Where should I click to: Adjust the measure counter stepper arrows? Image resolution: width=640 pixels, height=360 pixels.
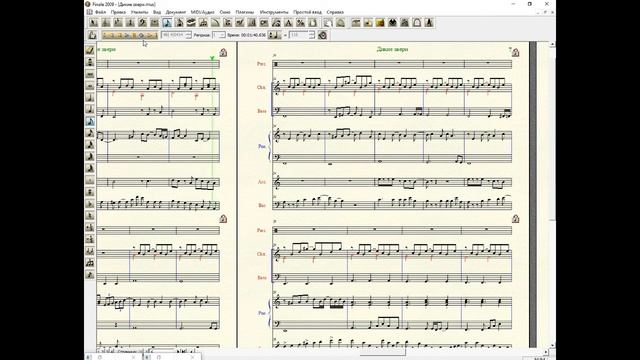tap(188, 35)
